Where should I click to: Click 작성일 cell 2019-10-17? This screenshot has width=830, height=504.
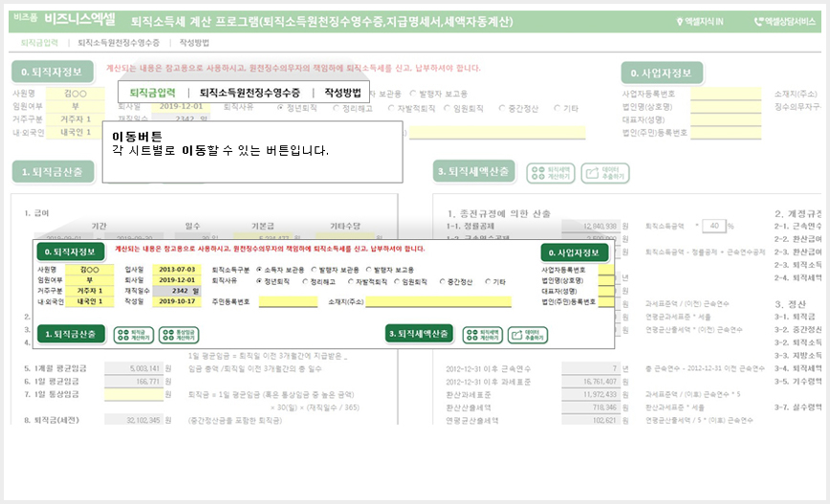(177, 302)
